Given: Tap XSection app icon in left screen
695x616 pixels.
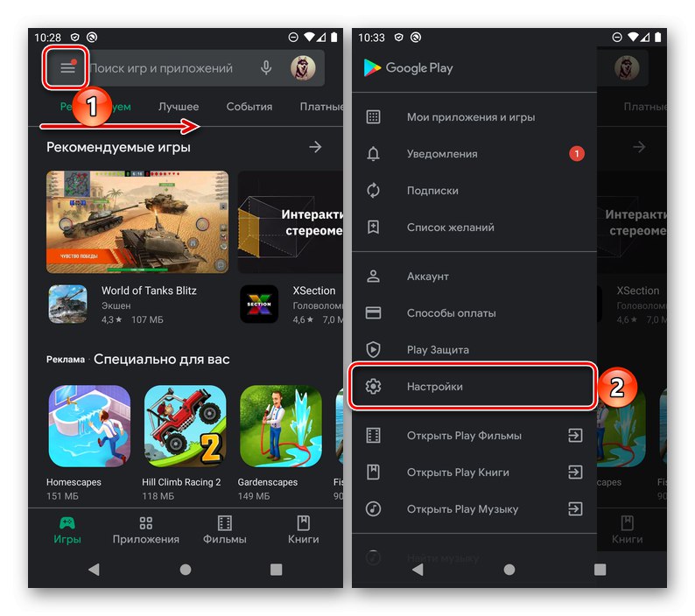Looking at the screenshot, I should coord(259,304).
